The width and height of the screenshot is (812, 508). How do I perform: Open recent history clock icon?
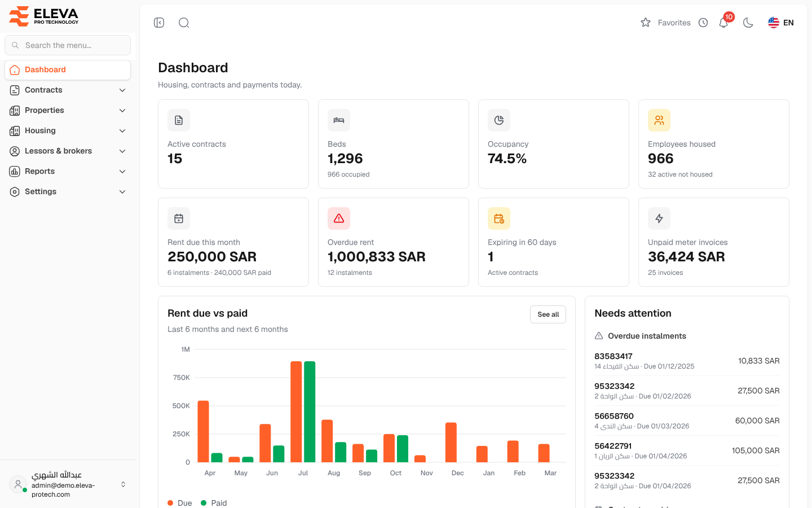pos(703,23)
